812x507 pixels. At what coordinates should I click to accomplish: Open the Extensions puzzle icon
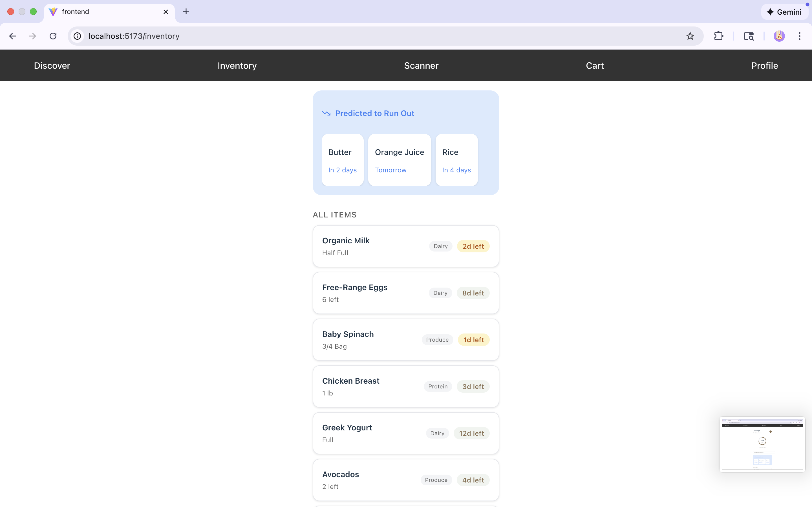(x=718, y=36)
